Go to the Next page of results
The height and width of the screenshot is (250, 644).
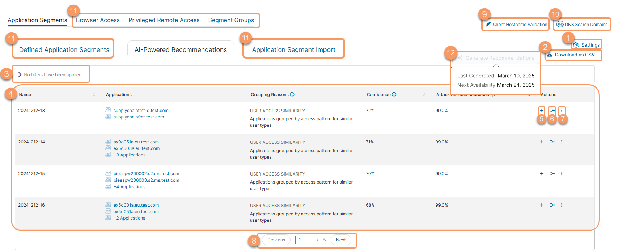pos(340,240)
